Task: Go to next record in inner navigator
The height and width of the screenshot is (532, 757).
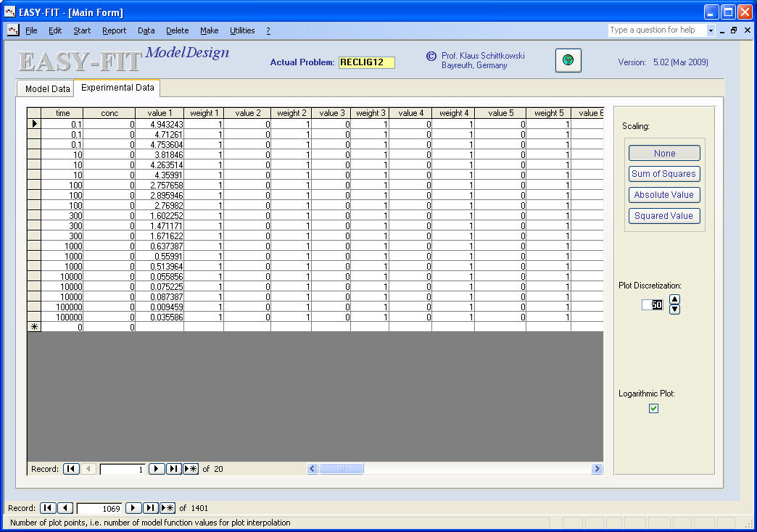Action: pos(157,469)
